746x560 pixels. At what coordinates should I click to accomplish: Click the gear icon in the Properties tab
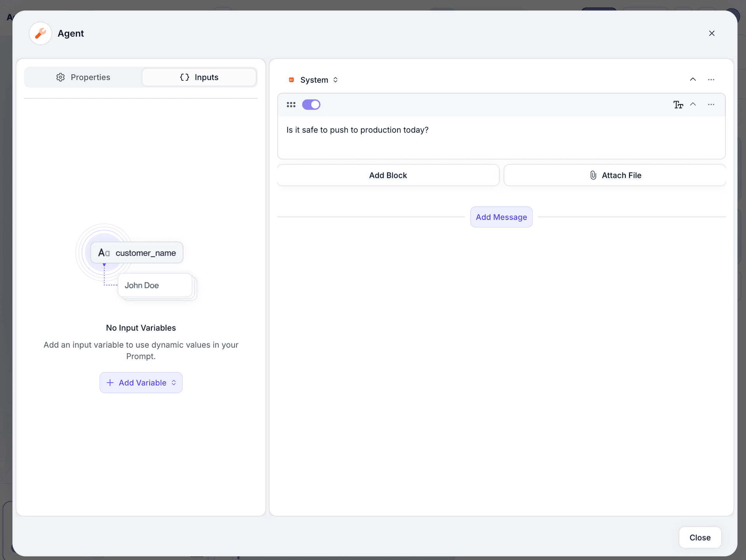coord(60,77)
